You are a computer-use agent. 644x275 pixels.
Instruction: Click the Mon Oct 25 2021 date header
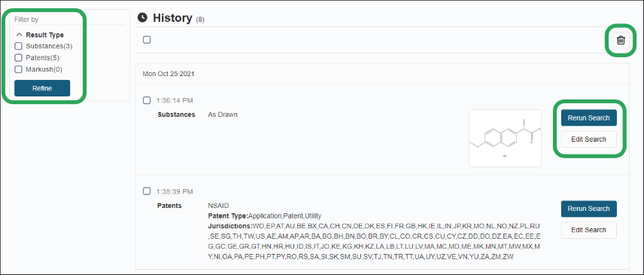169,74
